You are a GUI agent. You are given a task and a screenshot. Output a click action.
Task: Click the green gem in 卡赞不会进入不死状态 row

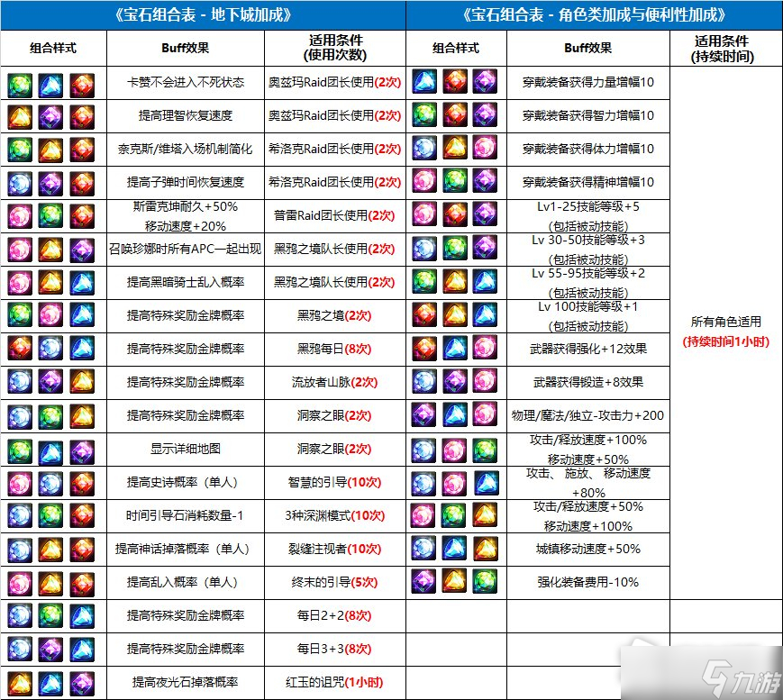(x=20, y=86)
